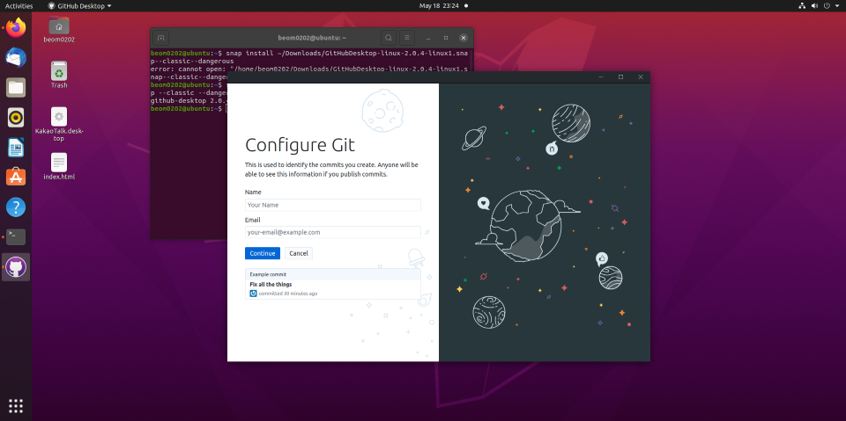Switch to Terminal via dock icon
The width and height of the screenshot is (846, 421).
point(16,237)
